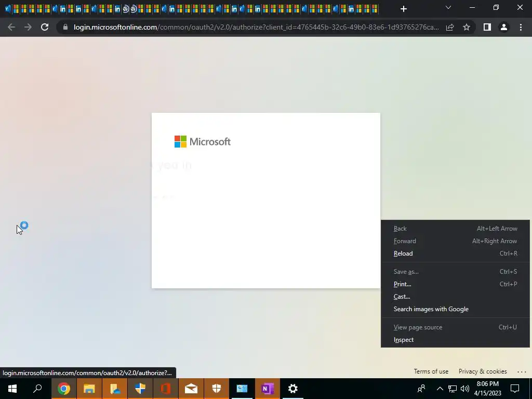Image resolution: width=532 pixels, height=399 pixels.
Task: Open the Privacy & cookies link
Action: coord(483,371)
